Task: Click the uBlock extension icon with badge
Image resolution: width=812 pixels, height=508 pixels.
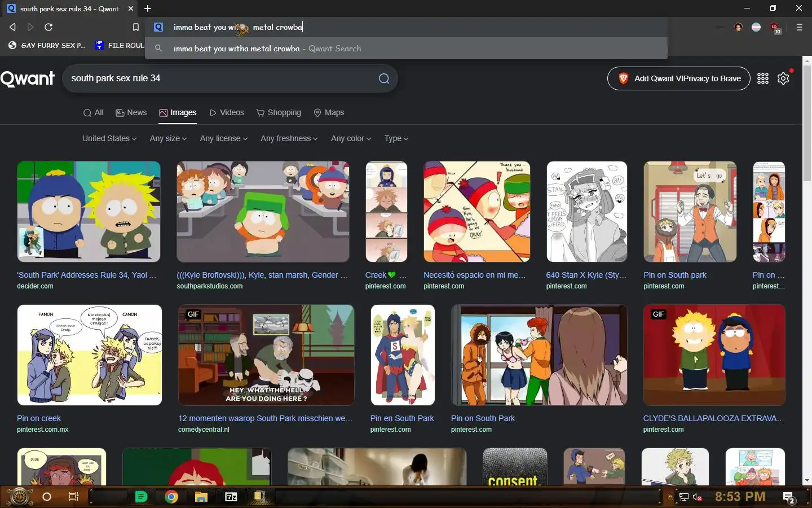Action: point(775,28)
